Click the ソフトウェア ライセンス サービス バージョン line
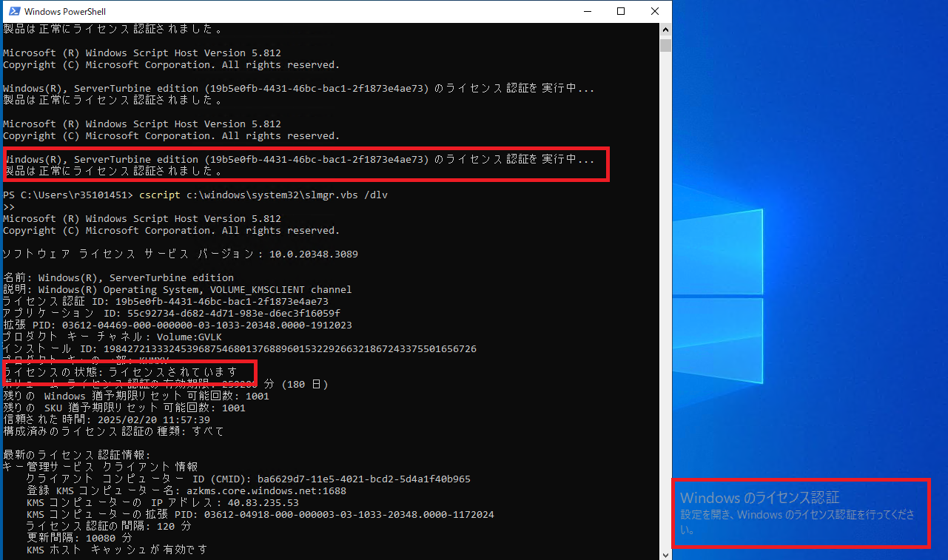 point(181,254)
